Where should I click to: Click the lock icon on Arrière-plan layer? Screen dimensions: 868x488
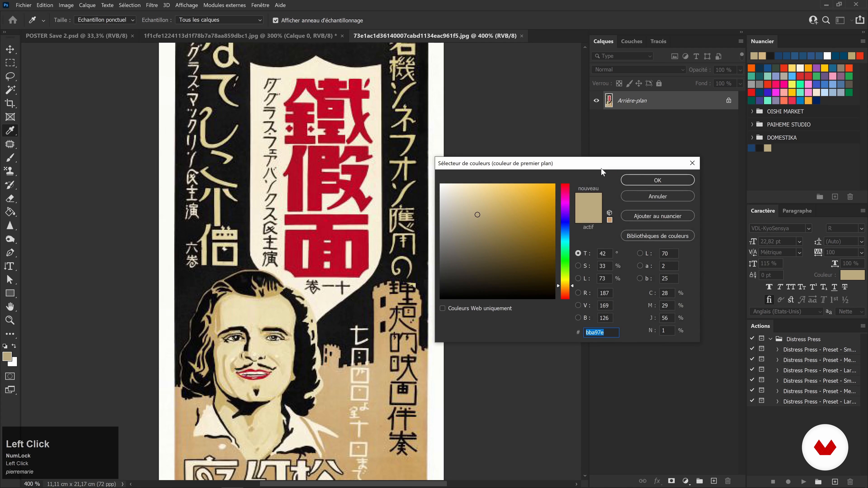click(729, 100)
